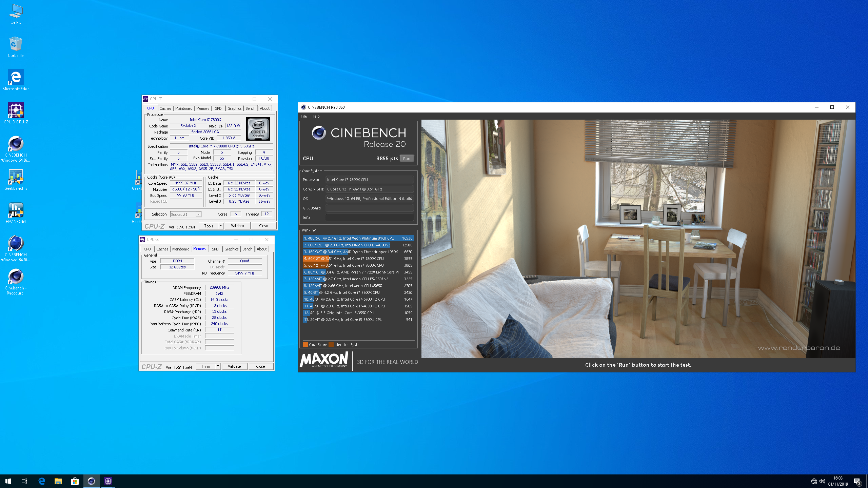Click the Core Speed value 4999.07 MHz
Image resolution: width=868 pixels, height=488 pixels.
click(186, 183)
